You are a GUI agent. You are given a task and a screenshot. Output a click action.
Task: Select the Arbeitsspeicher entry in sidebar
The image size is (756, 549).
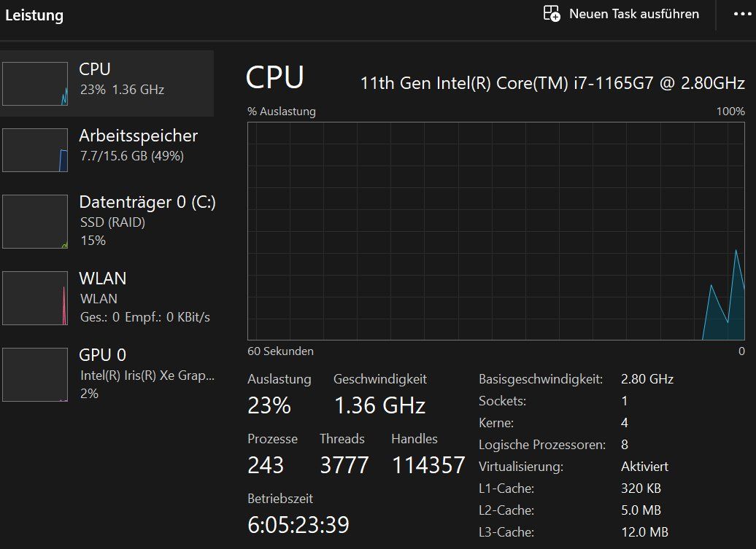(107, 149)
